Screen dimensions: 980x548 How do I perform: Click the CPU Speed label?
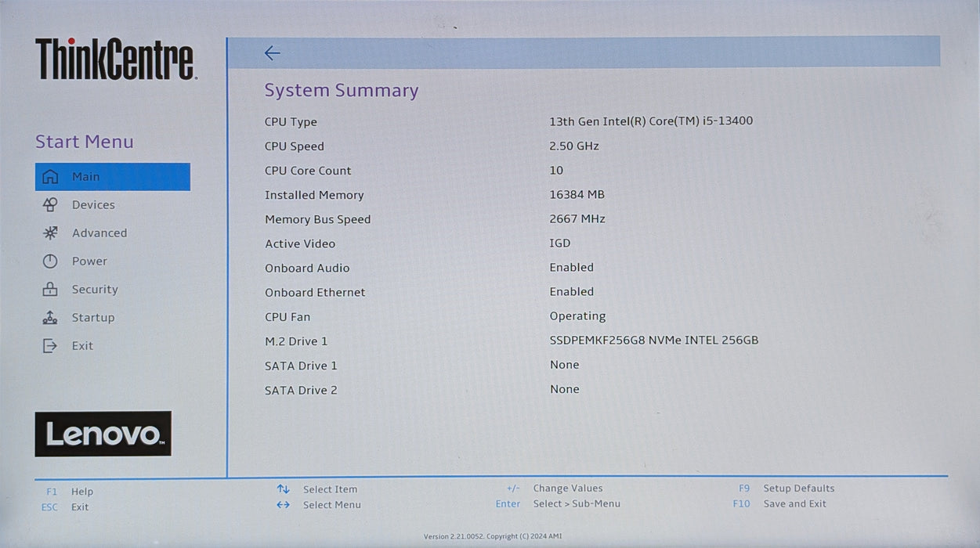(295, 146)
